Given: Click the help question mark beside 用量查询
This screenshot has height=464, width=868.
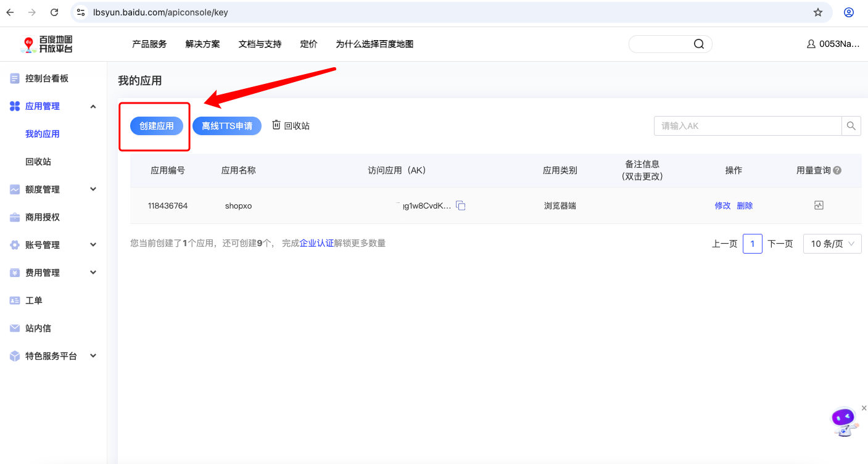Looking at the screenshot, I should point(837,170).
